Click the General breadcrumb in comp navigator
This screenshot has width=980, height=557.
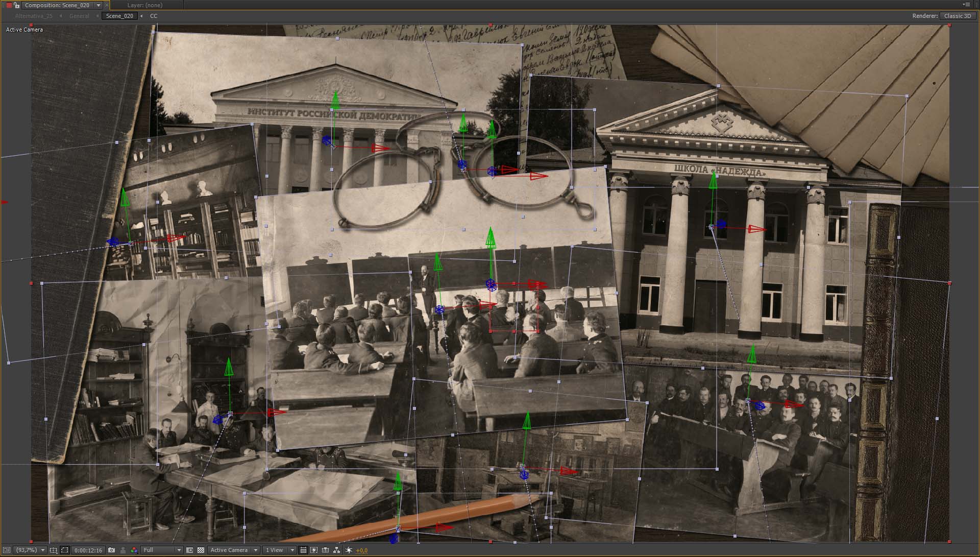tap(79, 16)
